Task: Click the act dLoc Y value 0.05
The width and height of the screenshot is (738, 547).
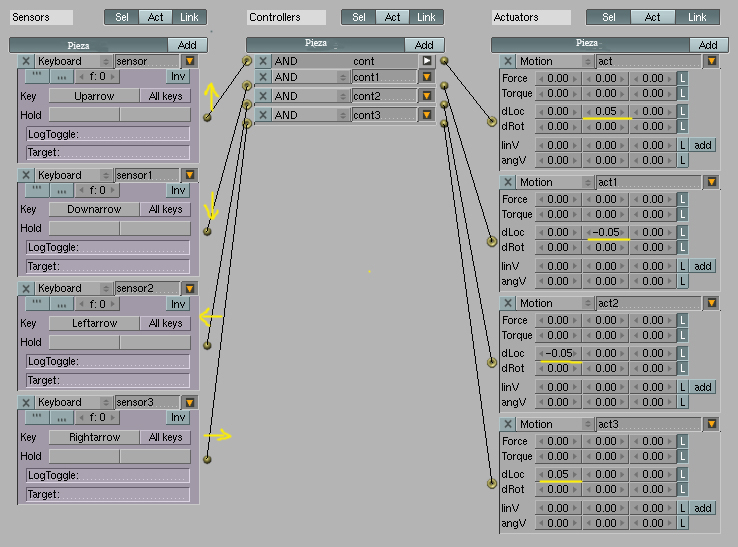Action: (606, 111)
